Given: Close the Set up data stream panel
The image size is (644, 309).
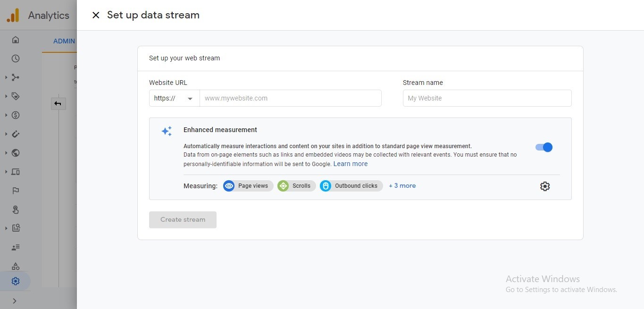Looking at the screenshot, I should 96,15.
